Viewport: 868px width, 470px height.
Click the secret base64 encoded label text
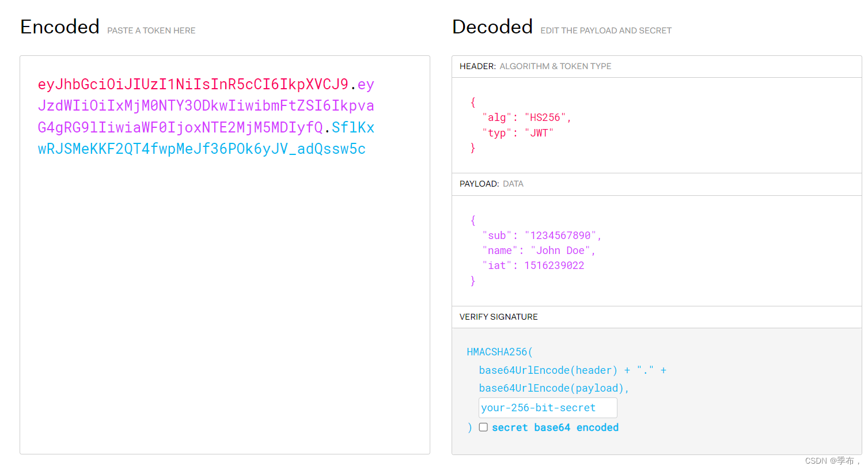coord(555,427)
